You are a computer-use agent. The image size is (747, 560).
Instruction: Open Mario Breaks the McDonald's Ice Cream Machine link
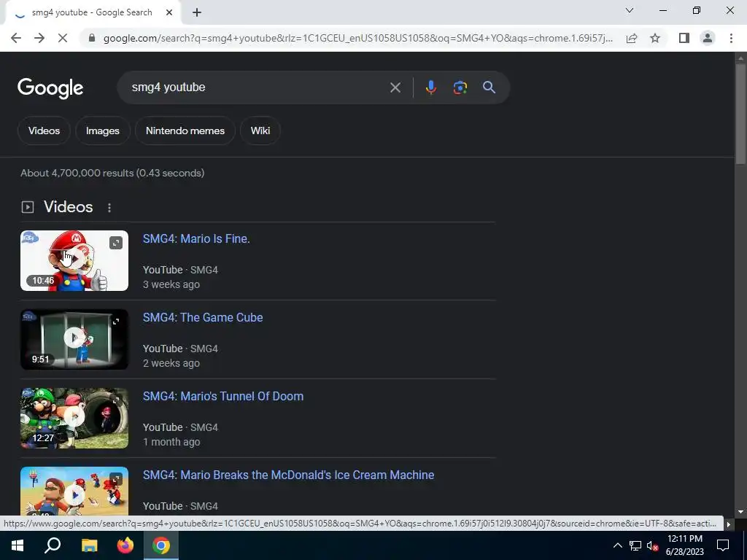[x=288, y=475]
